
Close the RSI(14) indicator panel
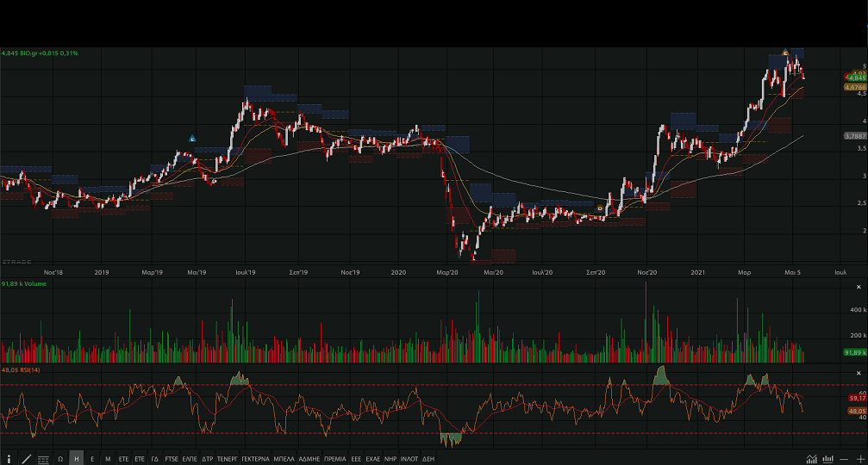(858, 372)
